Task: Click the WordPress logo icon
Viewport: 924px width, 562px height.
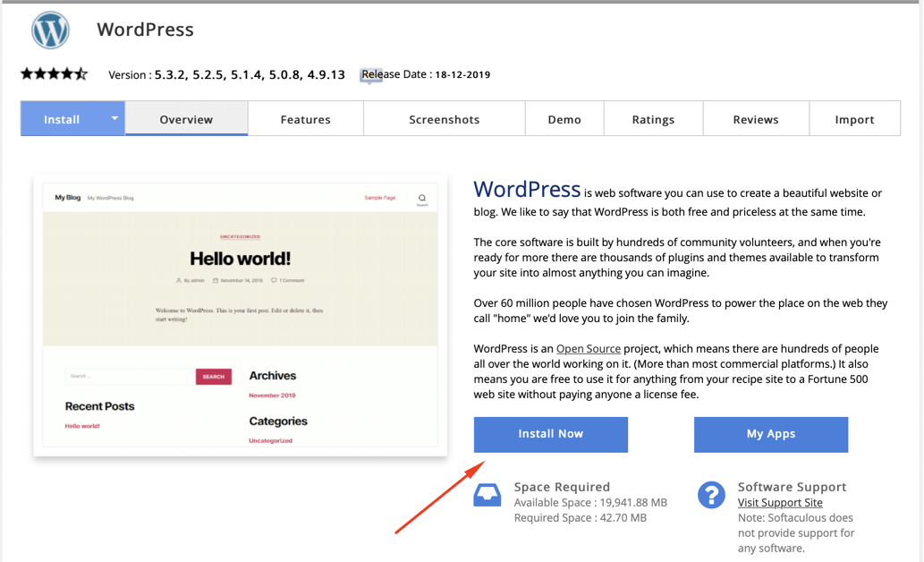Action: 50,30
